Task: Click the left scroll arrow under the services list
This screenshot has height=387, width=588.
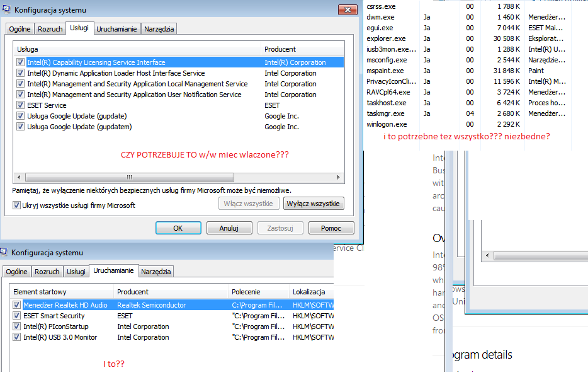Action: tap(19, 177)
